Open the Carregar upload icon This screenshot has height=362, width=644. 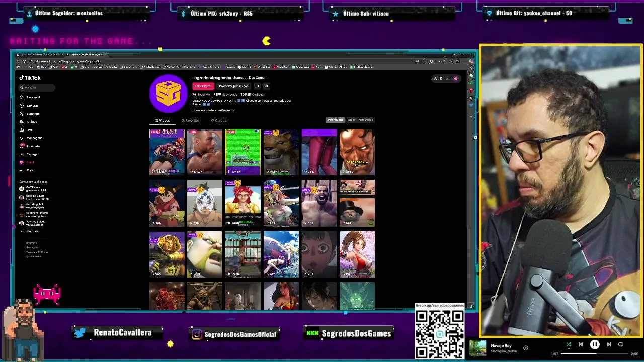pyautogui.click(x=22, y=154)
